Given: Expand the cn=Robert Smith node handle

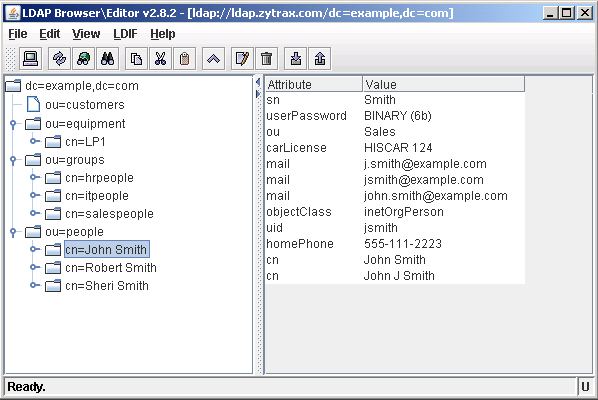Looking at the screenshot, I should click(x=35, y=267).
